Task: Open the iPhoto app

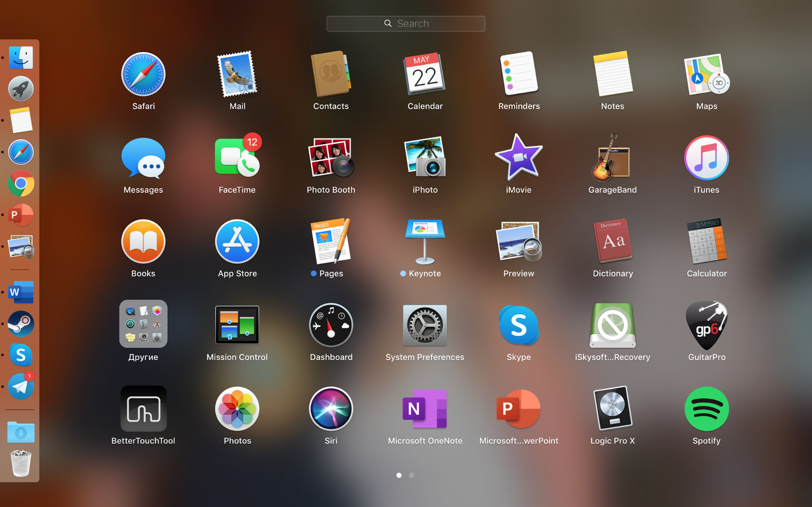Action: (425, 157)
